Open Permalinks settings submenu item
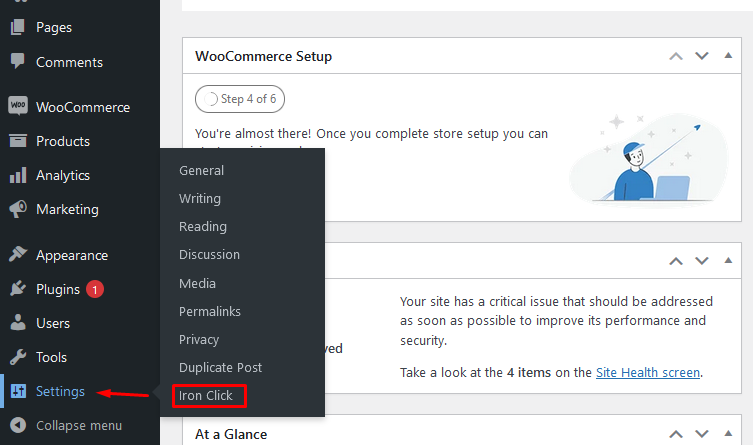The width and height of the screenshot is (753, 445). pos(210,311)
